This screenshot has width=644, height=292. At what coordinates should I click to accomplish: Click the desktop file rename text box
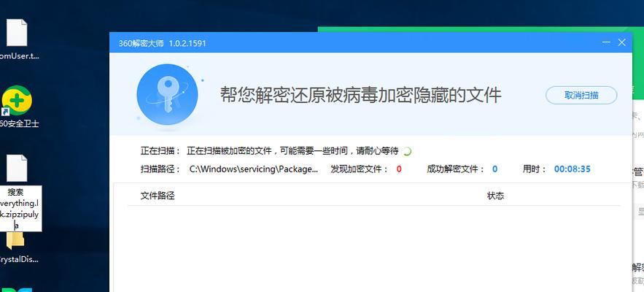pos(20,209)
